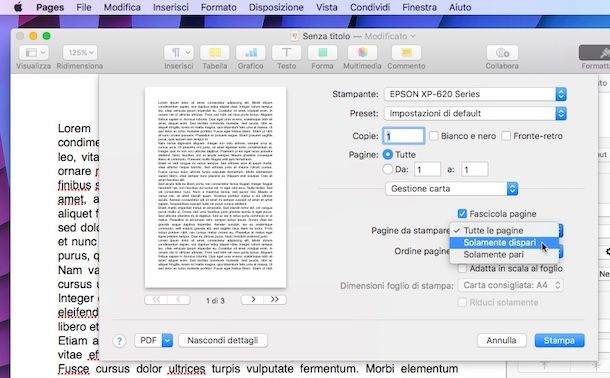Open the 125% zoom Ridimensiona dropdown

click(x=80, y=52)
